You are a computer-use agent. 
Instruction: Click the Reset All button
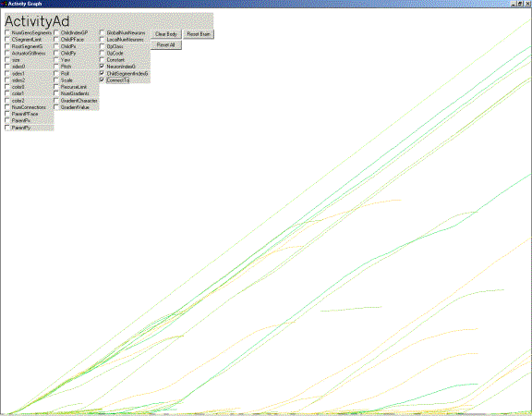pyautogui.click(x=166, y=44)
